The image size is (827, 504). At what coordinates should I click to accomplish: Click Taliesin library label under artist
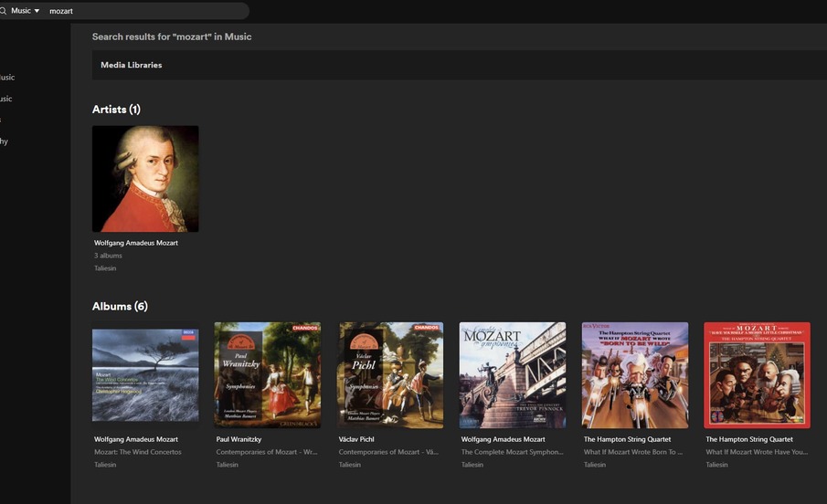(x=105, y=268)
